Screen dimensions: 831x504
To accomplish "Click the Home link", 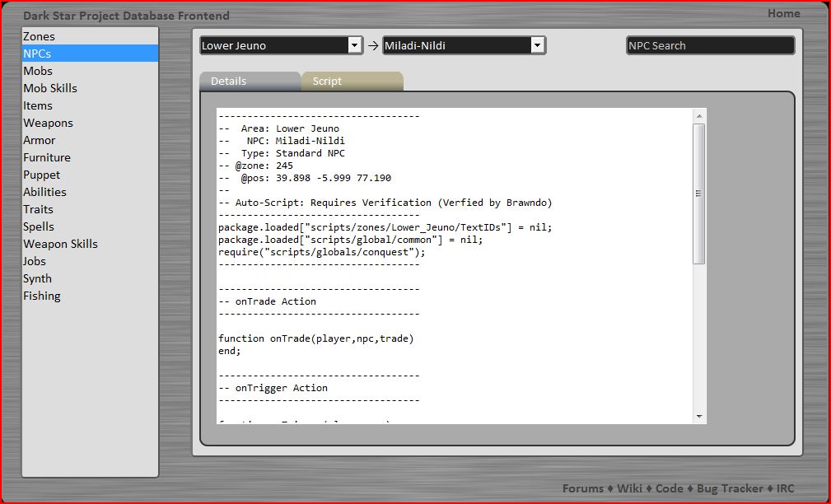I will tap(783, 13).
